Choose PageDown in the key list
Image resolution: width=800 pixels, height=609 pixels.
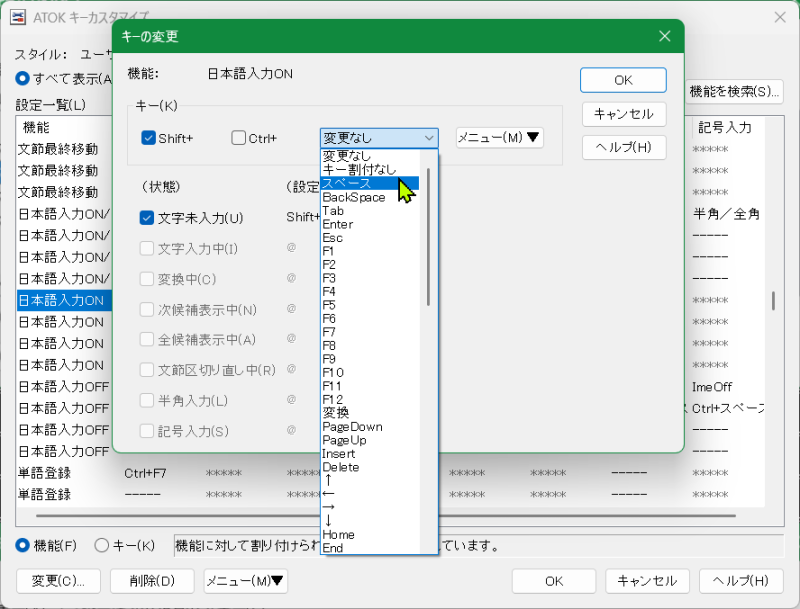(x=370, y=426)
